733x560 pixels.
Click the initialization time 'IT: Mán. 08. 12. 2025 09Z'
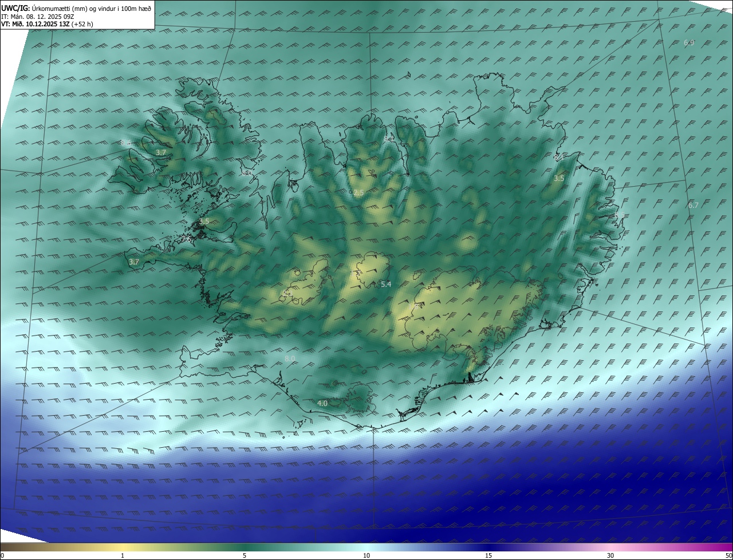point(38,16)
